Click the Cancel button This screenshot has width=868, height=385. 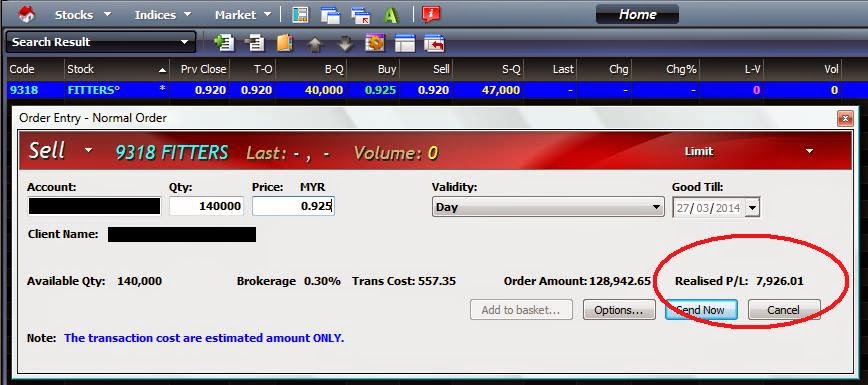click(783, 310)
